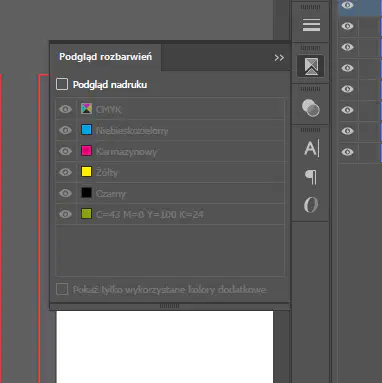Open the Paragraph panel pilcrow icon
The width and height of the screenshot is (382, 383).
(311, 177)
